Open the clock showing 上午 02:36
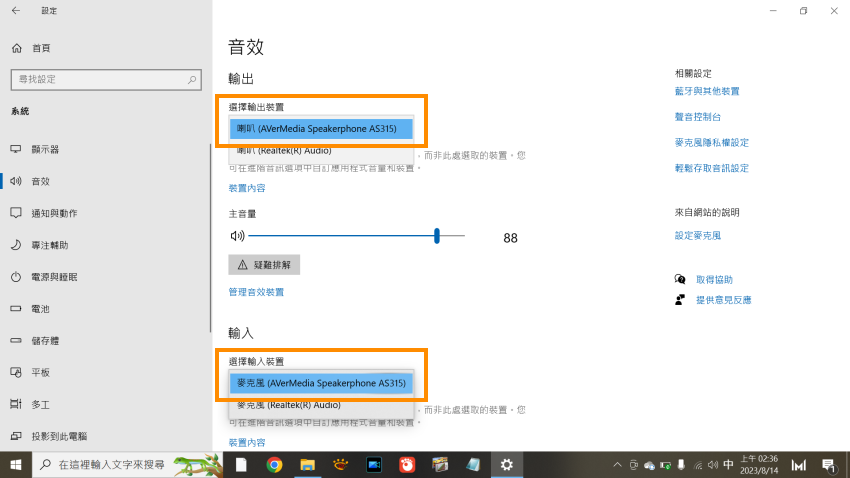 pos(759,465)
